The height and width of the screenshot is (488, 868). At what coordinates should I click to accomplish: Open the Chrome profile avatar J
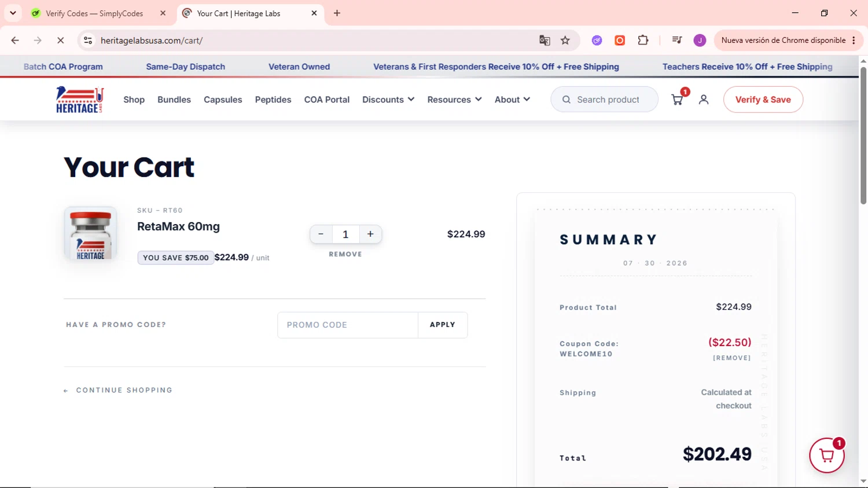(700, 41)
